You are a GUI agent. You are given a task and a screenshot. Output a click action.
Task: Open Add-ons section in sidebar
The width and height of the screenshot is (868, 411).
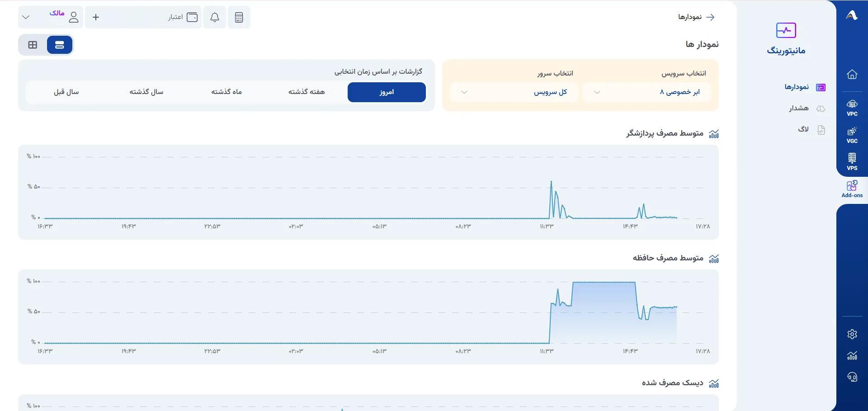tap(852, 189)
